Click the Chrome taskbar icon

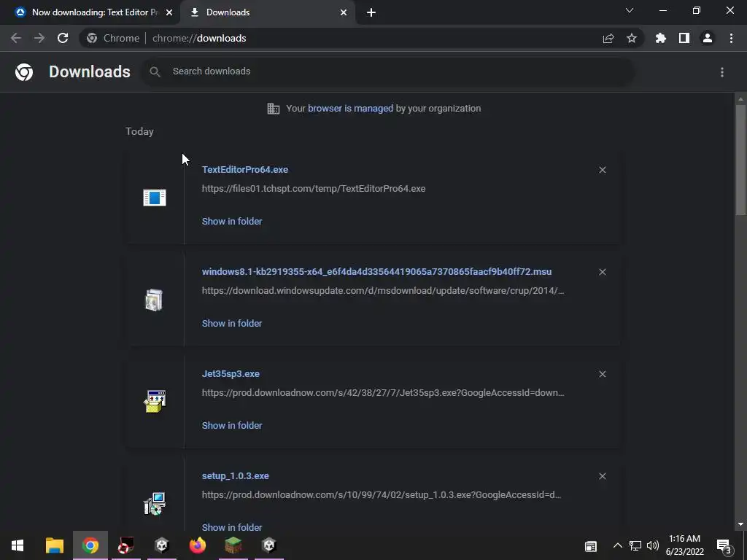[90, 545]
